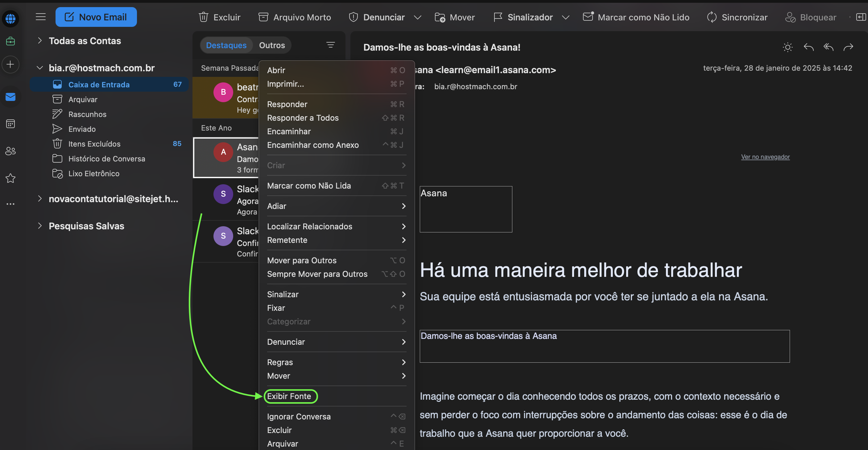Switch to the Outros tab
The height and width of the screenshot is (450, 868).
click(x=272, y=45)
